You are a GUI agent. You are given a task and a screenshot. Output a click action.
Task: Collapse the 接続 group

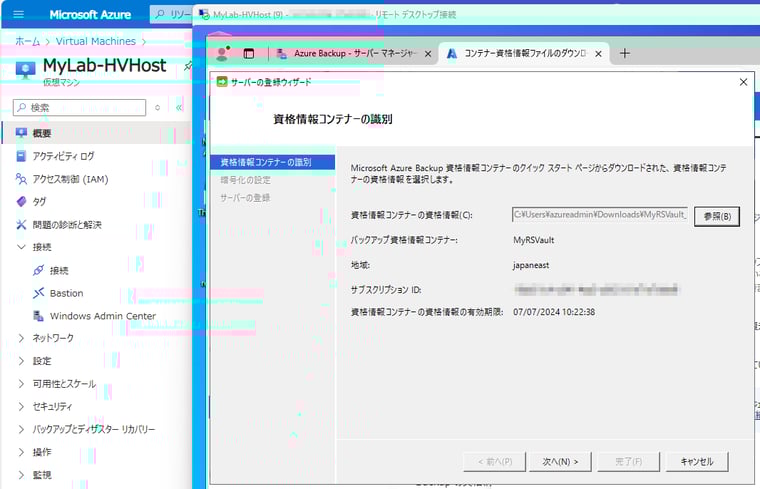(x=21, y=247)
